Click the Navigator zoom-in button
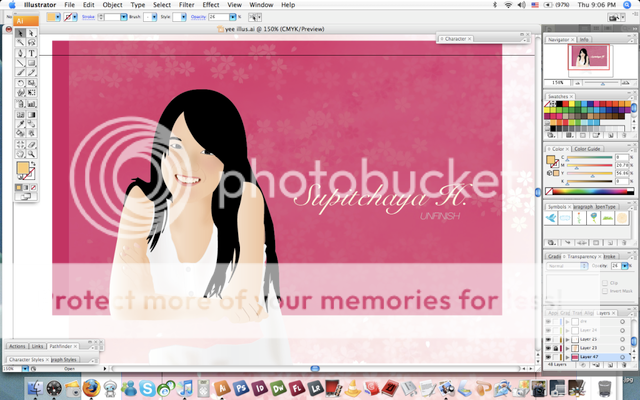640x400 pixels. coord(625,83)
